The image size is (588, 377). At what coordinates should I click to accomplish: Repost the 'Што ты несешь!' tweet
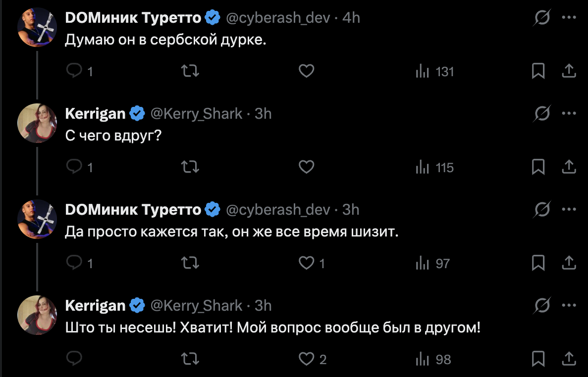pos(191,359)
